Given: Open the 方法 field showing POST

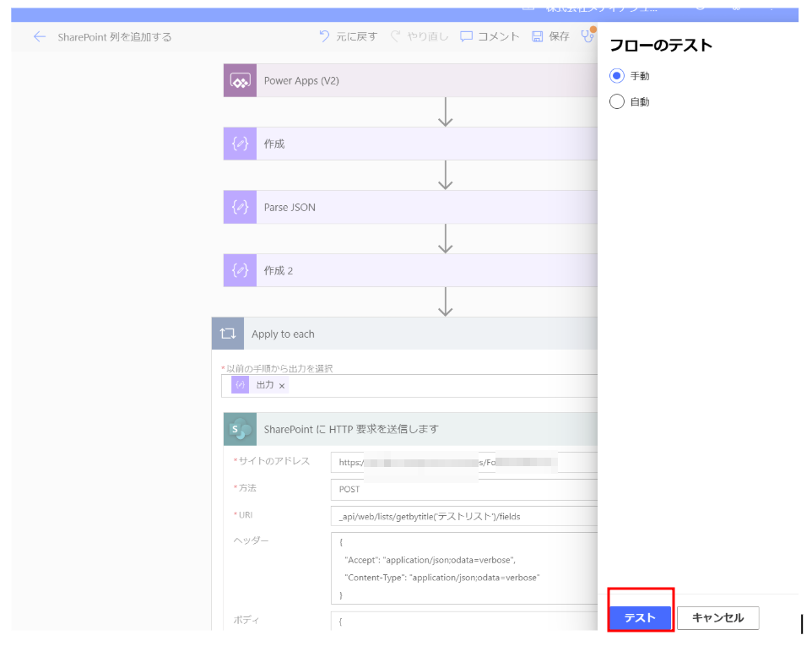Looking at the screenshot, I should click(x=464, y=489).
